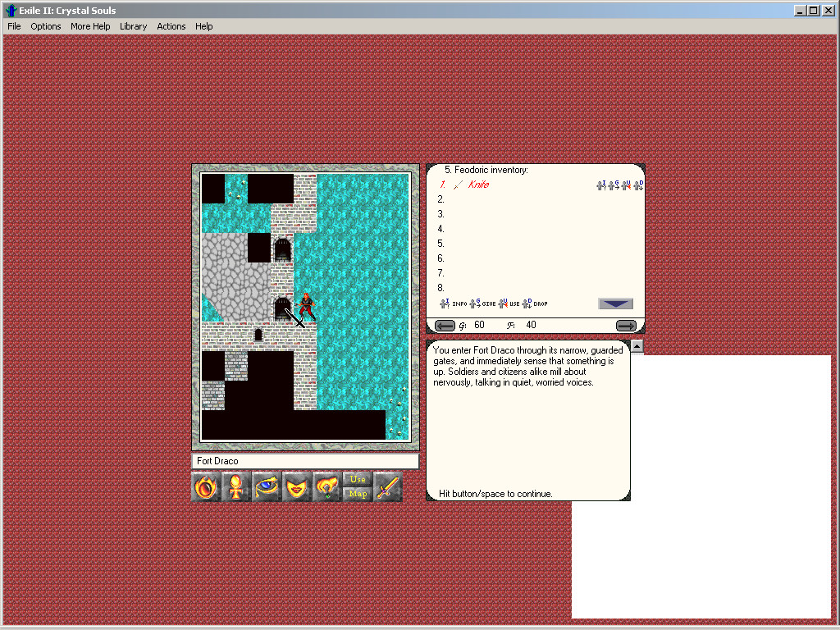Open the Library menu
The image size is (840, 630).
click(134, 26)
